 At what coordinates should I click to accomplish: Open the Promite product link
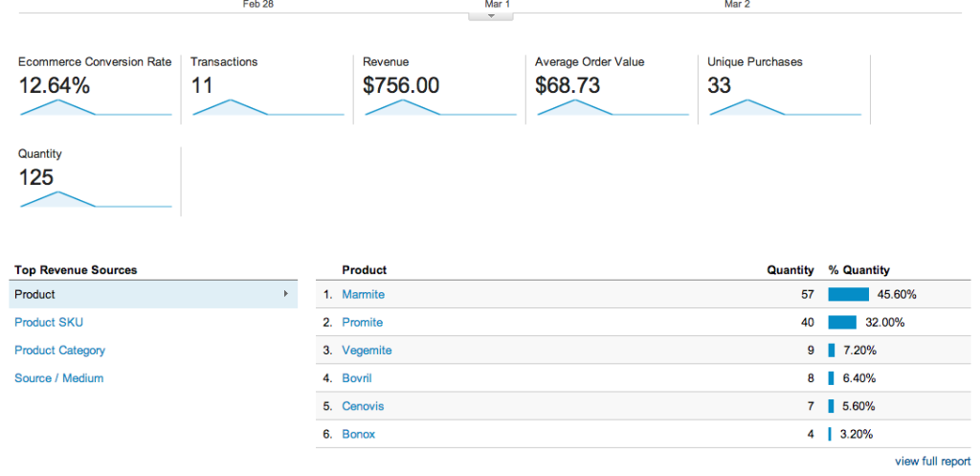363,322
